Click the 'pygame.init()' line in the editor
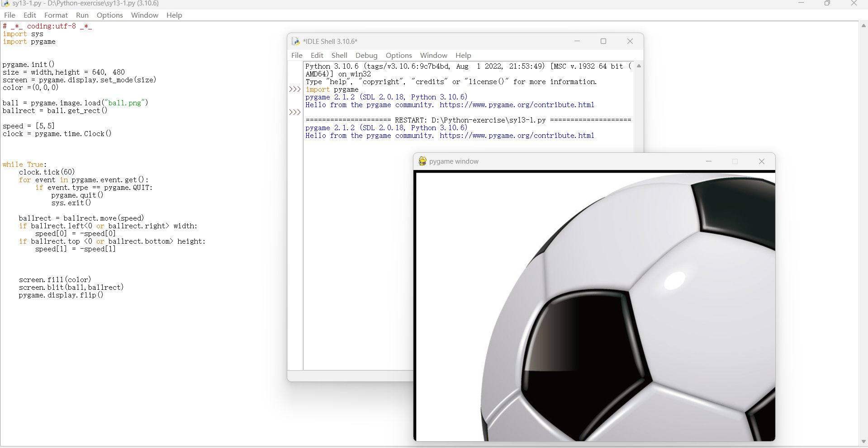Viewport: 868px width, 448px height. tap(28, 65)
